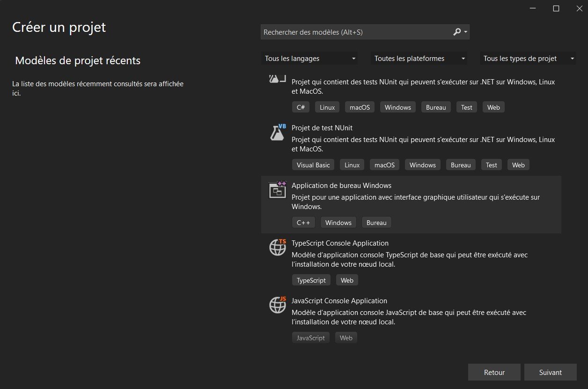Choose TypeScript Console Application title
Viewport: 588px width, 389px height.
340,243
